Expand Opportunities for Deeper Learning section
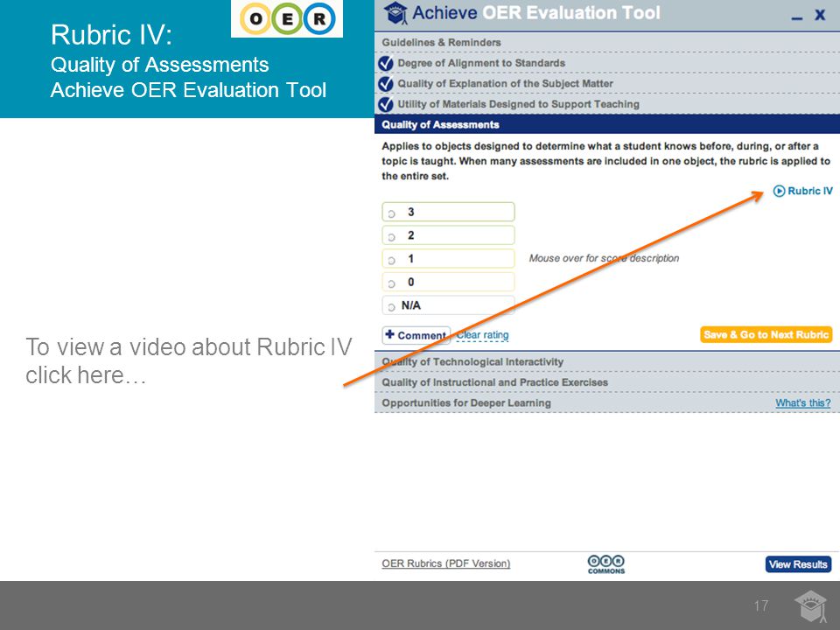This screenshot has width=840, height=630. pos(607,402)
